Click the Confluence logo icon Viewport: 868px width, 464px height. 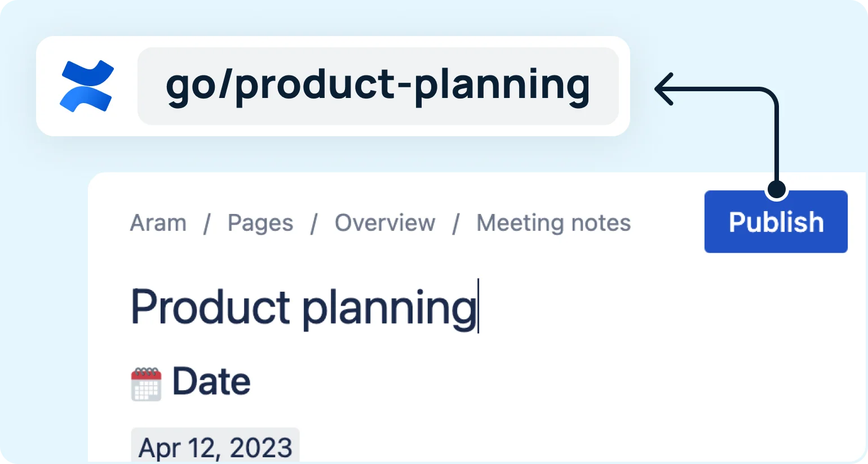tap(87, 86)
